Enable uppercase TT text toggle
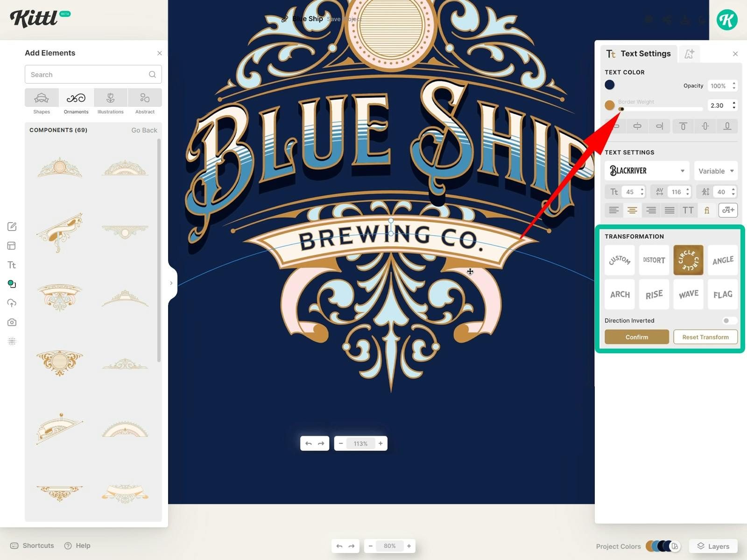 [688, 210]
